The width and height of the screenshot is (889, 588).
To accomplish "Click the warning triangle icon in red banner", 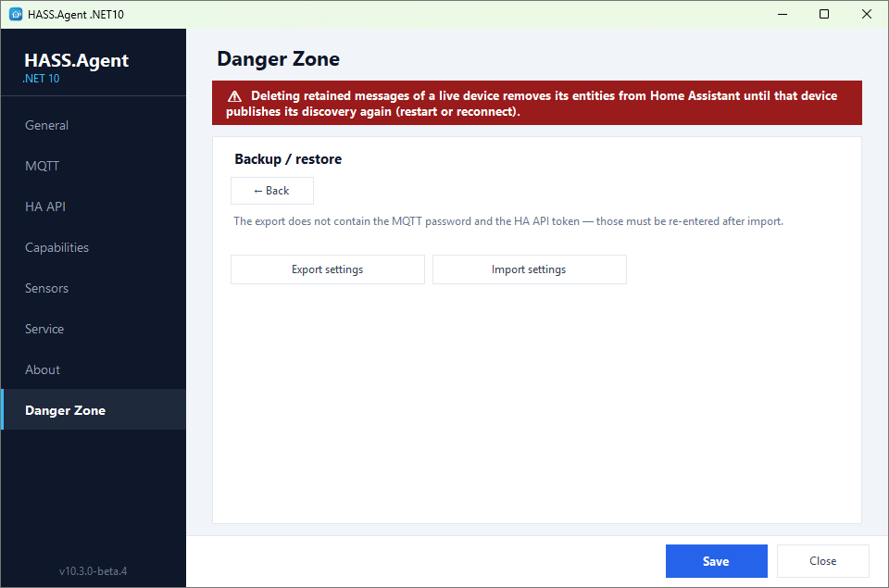I will tap(234, 96).
